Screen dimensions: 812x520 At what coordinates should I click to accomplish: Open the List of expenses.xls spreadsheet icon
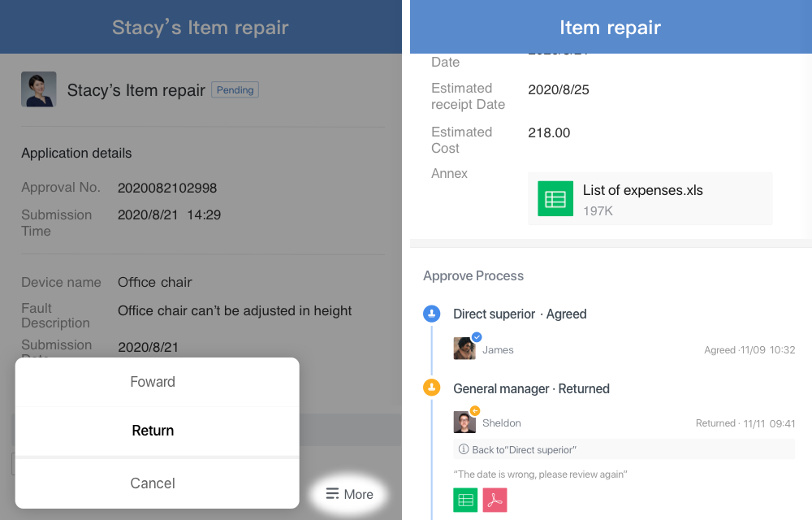tap(555, 198)
